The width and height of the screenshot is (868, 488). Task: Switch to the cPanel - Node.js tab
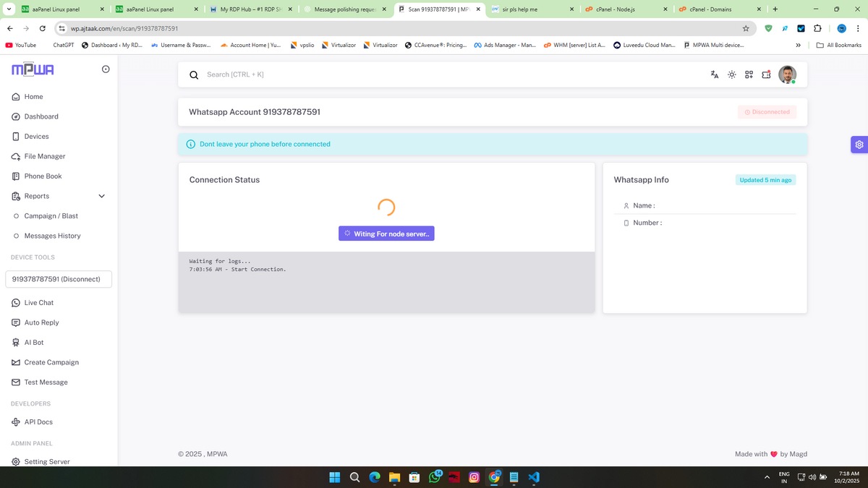621,9
